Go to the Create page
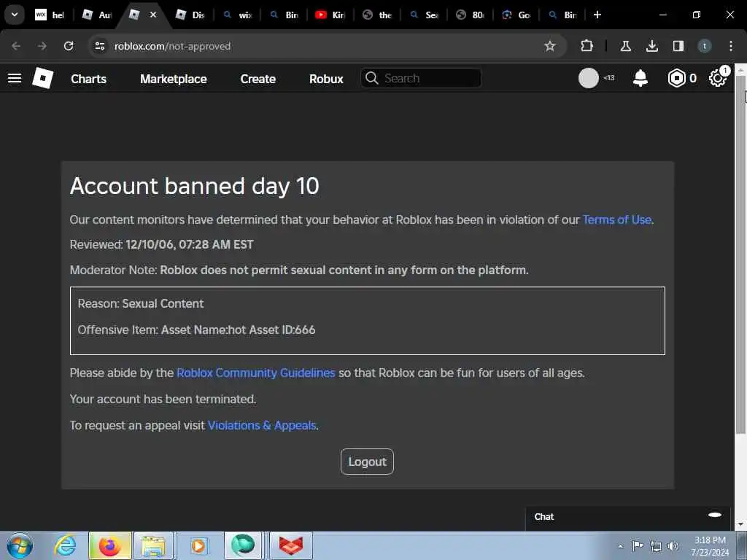The image size is (747, 560). tap(258, 79)
